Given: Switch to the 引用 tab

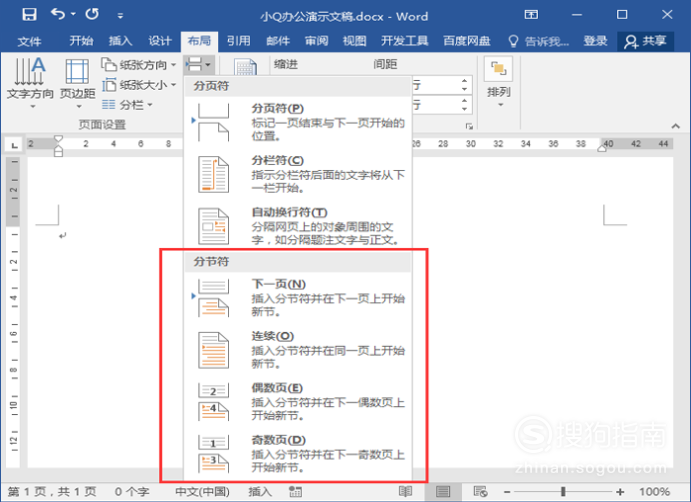Looking at the screenshot, I should point(238,41).
